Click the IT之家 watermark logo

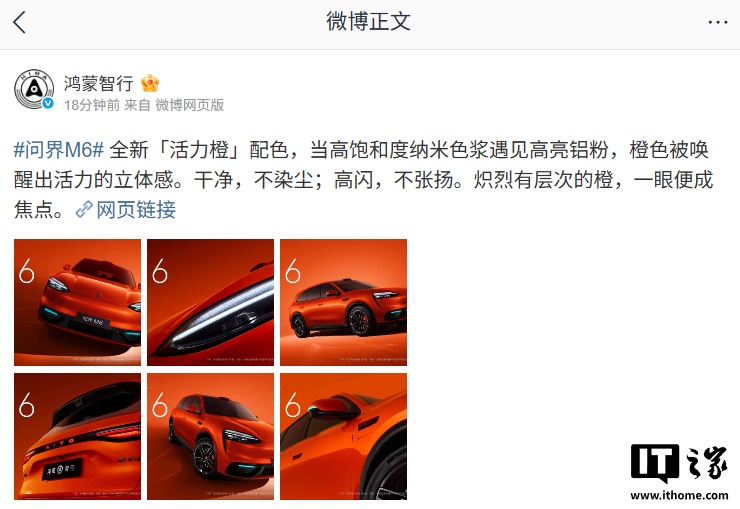tap(679, 462)
